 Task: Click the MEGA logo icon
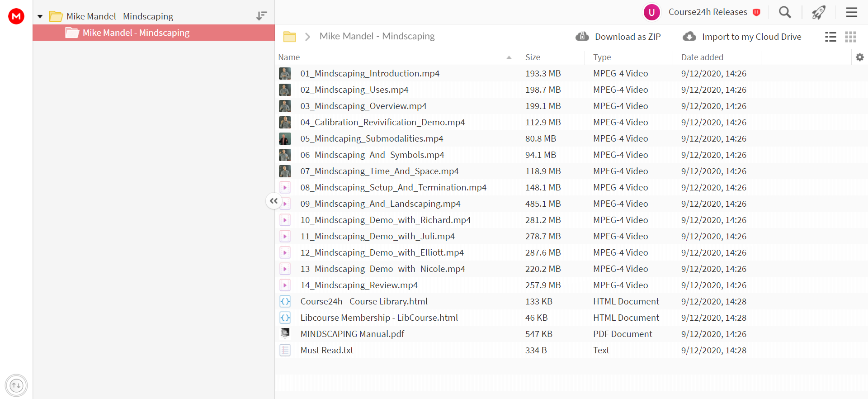pyautogui.click(x=16, y=16)
